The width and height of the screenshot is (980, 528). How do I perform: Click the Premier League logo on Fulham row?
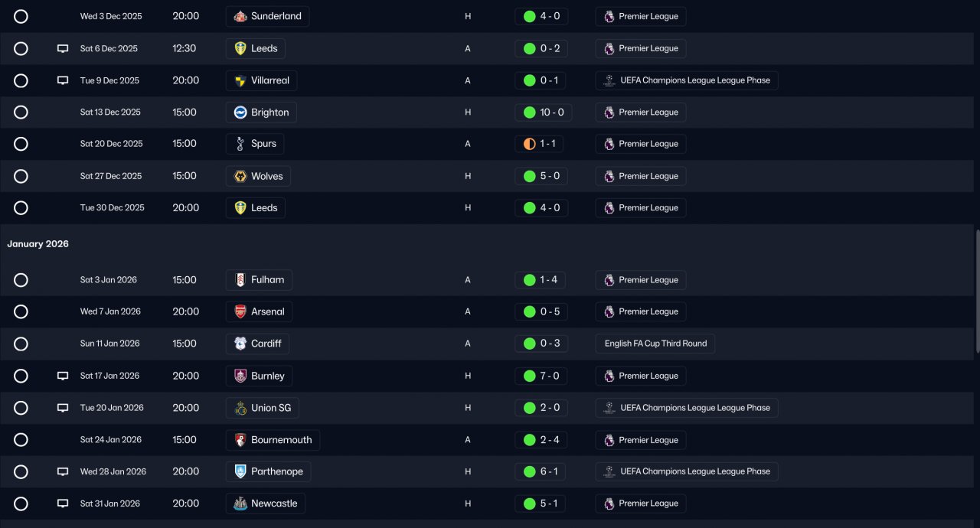[x=609, y=280]
